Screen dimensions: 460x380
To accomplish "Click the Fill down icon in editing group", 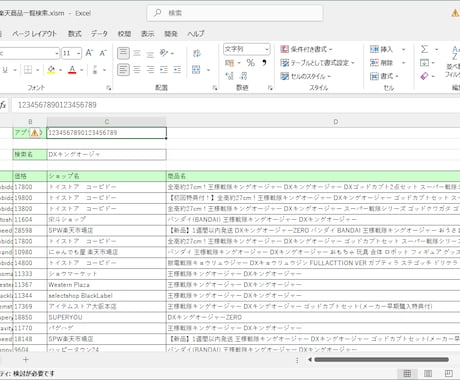I will coord(424,63).
